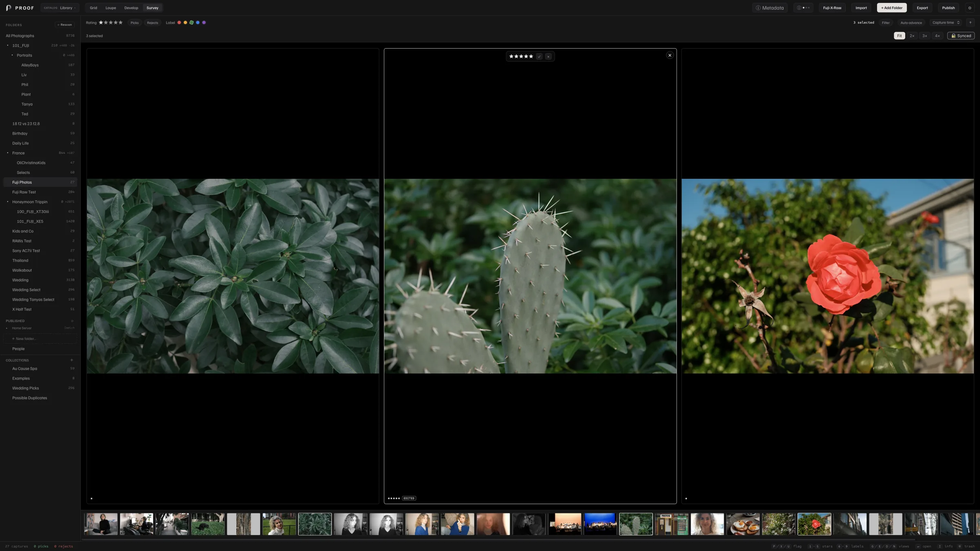Toggle the Picks filter

coord(135,22)
